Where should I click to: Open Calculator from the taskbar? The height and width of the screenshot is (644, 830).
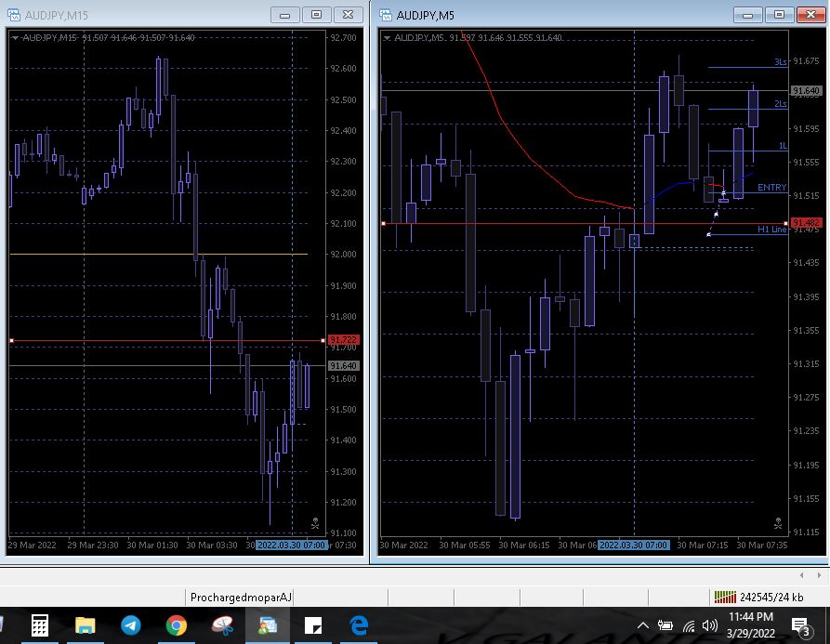point(40,625)
